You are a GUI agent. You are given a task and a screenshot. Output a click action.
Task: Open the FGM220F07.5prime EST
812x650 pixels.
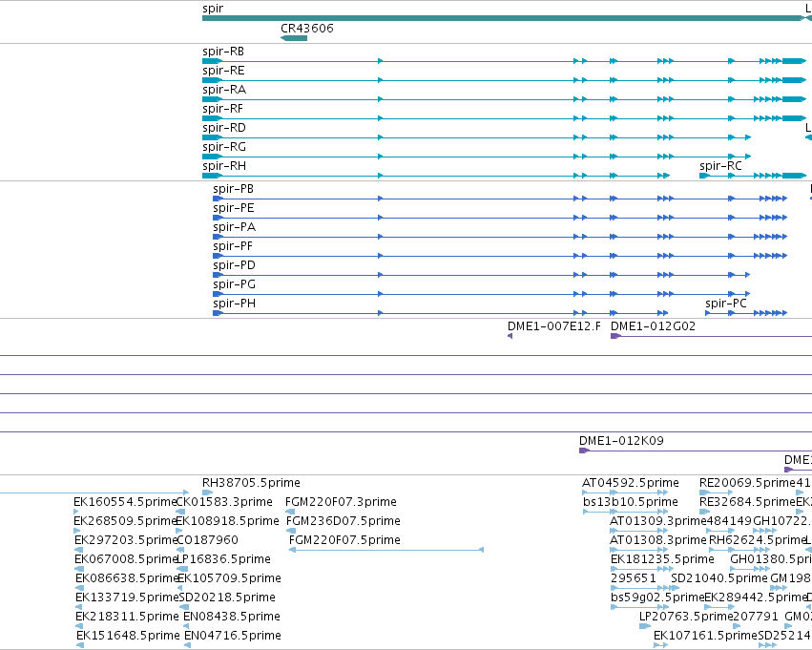(x=344, y=540)
